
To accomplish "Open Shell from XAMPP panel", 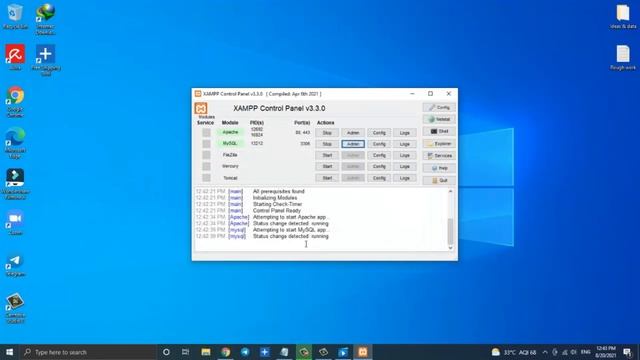I will pyautogui.click(x=439, y=131).
